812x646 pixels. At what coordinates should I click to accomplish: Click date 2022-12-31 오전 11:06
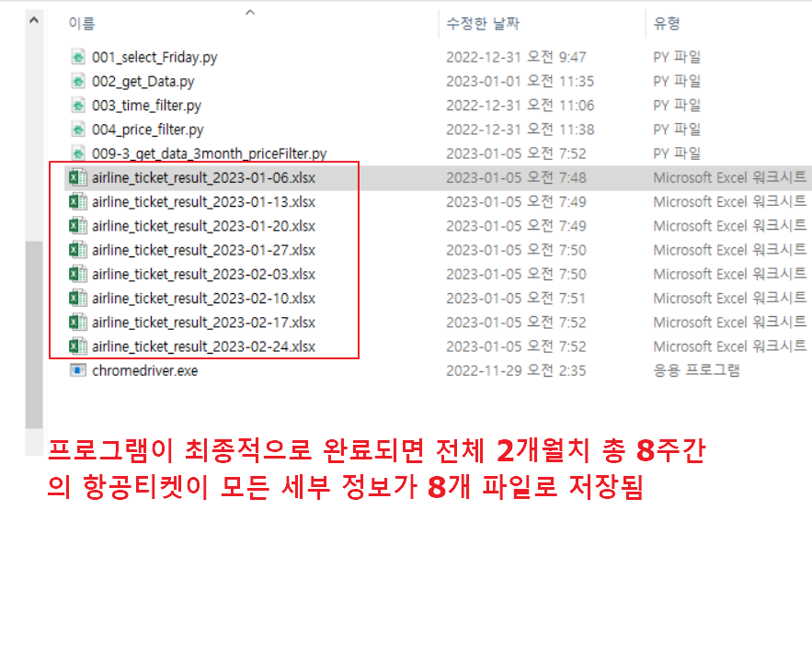(520, 105)
